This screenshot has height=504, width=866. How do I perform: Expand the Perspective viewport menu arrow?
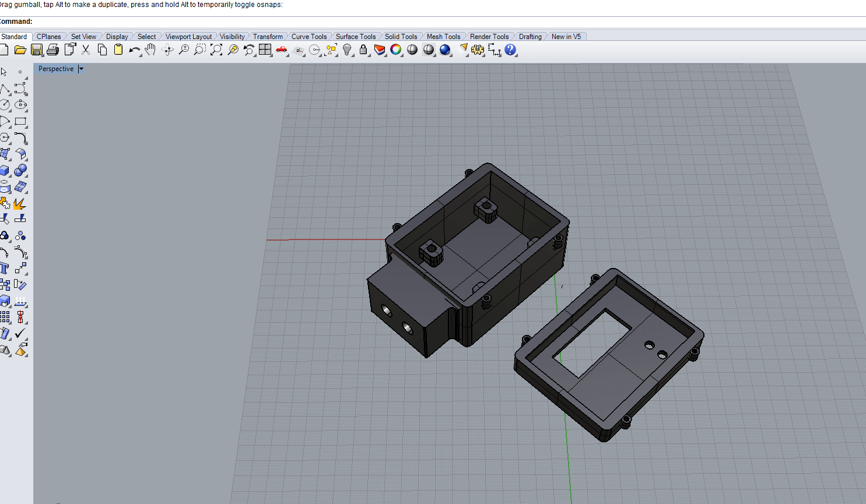81,69
